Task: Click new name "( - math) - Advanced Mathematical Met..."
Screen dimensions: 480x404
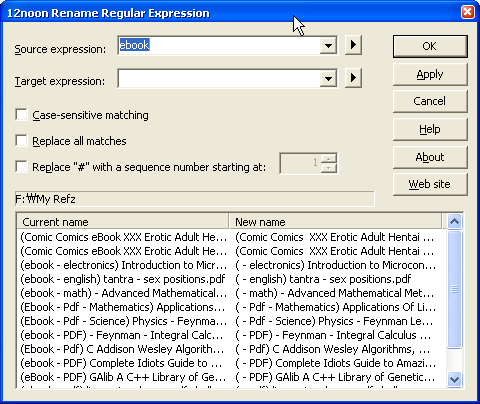Action: 335,293
